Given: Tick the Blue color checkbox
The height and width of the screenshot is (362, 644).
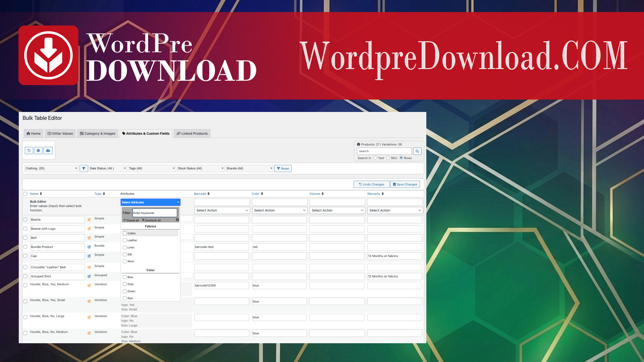Looking at the screenshot, I should 125,277.
